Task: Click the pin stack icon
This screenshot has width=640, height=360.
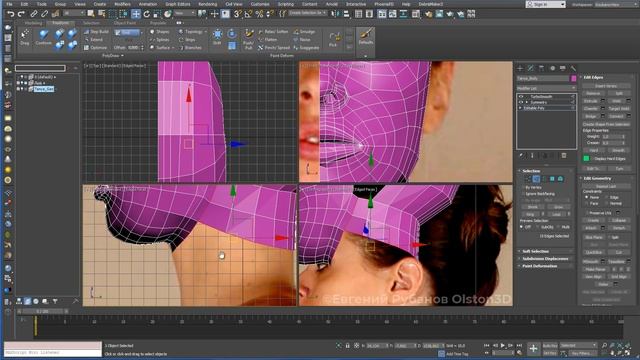Action: click(521, 156)
